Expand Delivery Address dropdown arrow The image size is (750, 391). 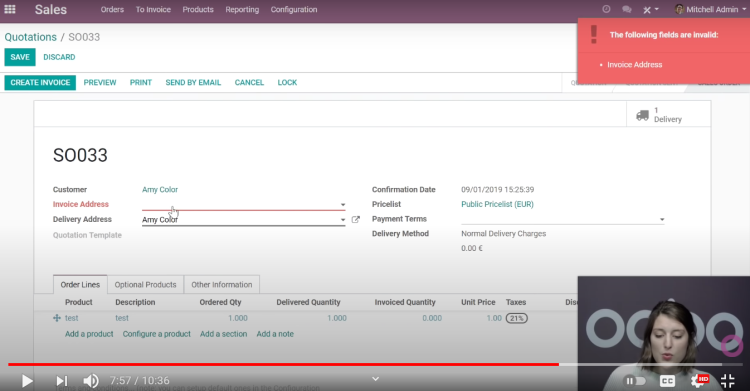tap(342, 220)
